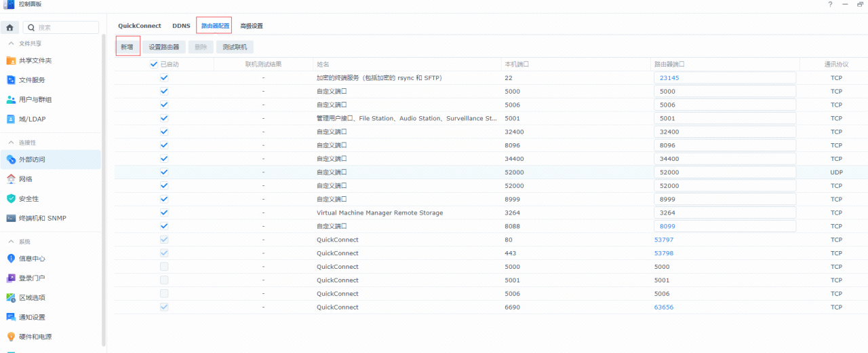Collapse the 文件共享 sidebar section
This screenshot has height=353, width=868.
[x=11, y=43]
